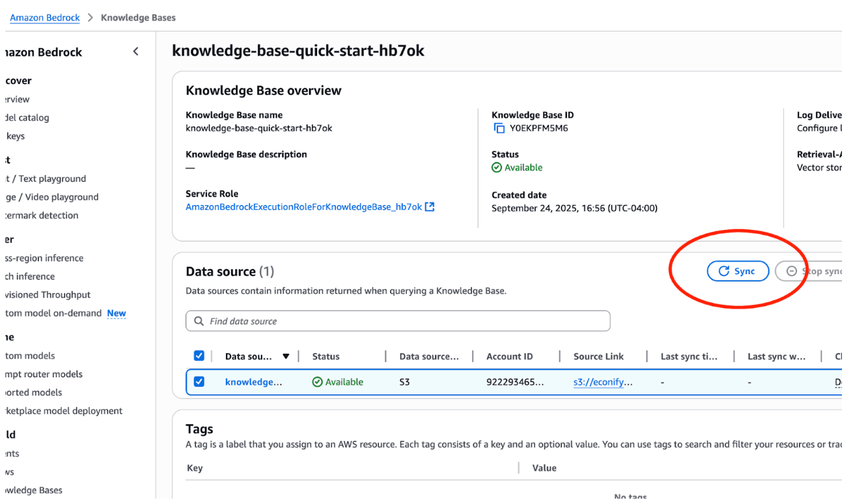The image size is (850, 504).
Task: Navigate back via the Amazon Bedrock breadcrumb
Action: [44, 17]
